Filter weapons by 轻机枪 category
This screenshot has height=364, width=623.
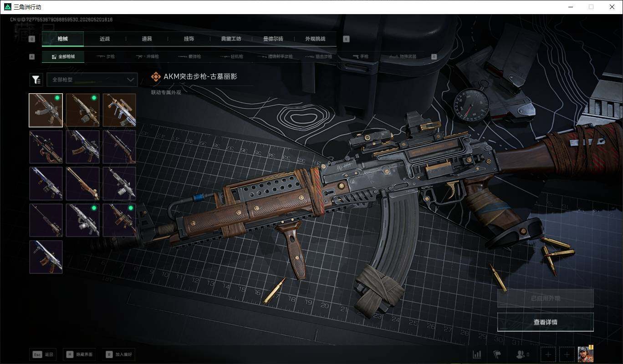pyautogui.click(x=231, y=57)
